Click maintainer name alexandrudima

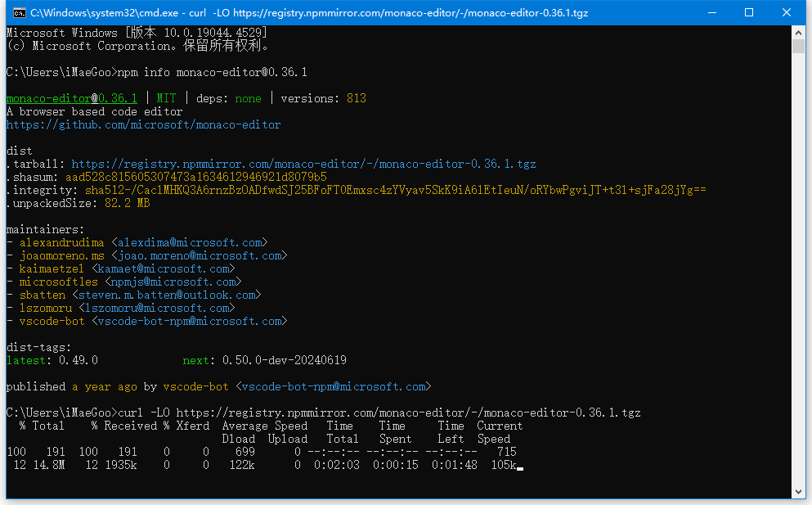(x=61, y=242)
